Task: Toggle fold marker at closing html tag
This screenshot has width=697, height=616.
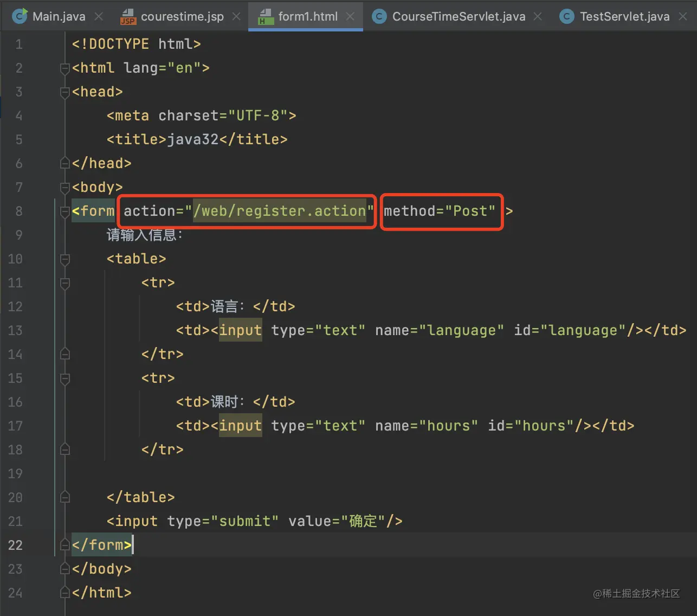Action: (65, 593)
